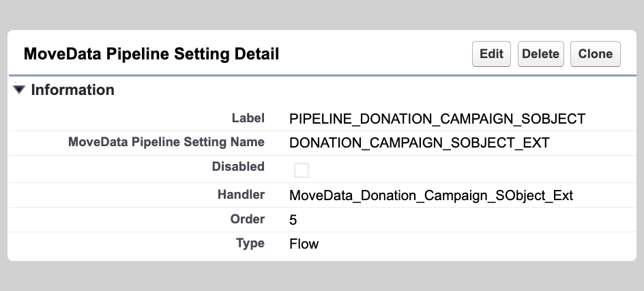The height and width of the screenshot is (291, 644).
Task: Select the Flow type value
Action: click(x=304, y=244)
